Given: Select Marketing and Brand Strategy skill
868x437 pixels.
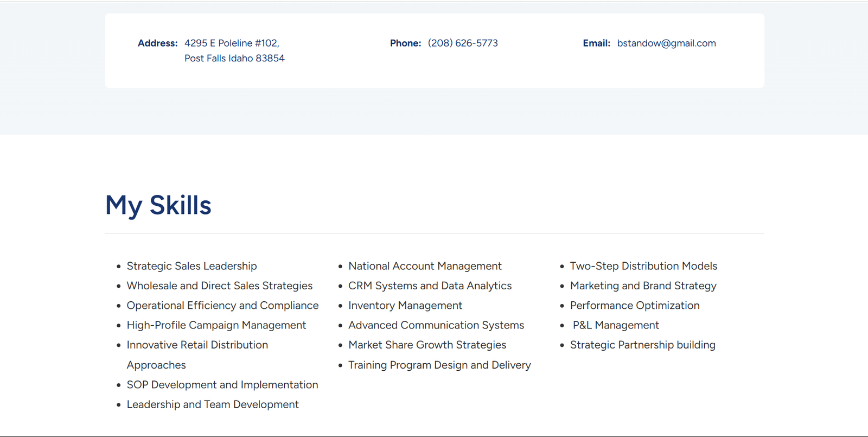Looking at the screenshot, I should point(643,286).
